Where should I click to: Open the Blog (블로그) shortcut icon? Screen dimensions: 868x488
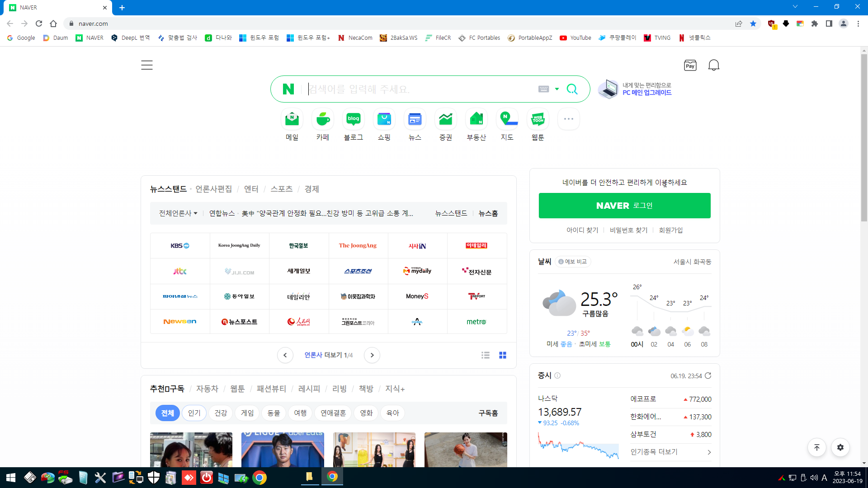354,119
